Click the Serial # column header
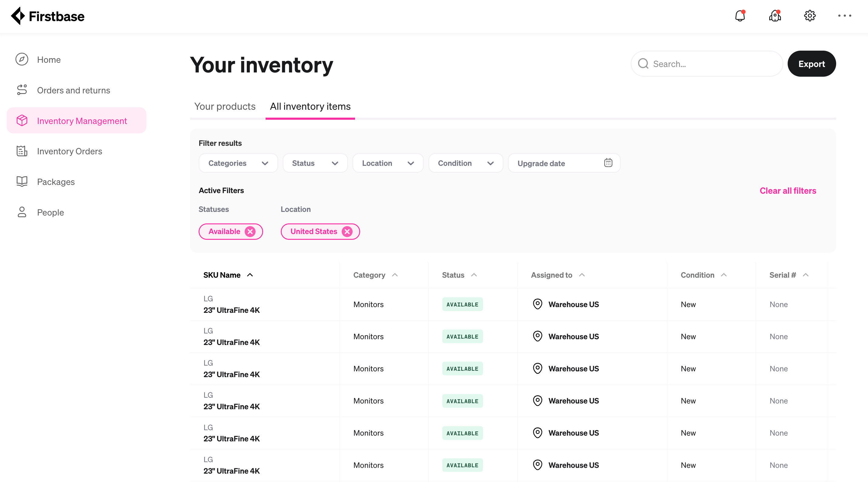 (783, 275)
